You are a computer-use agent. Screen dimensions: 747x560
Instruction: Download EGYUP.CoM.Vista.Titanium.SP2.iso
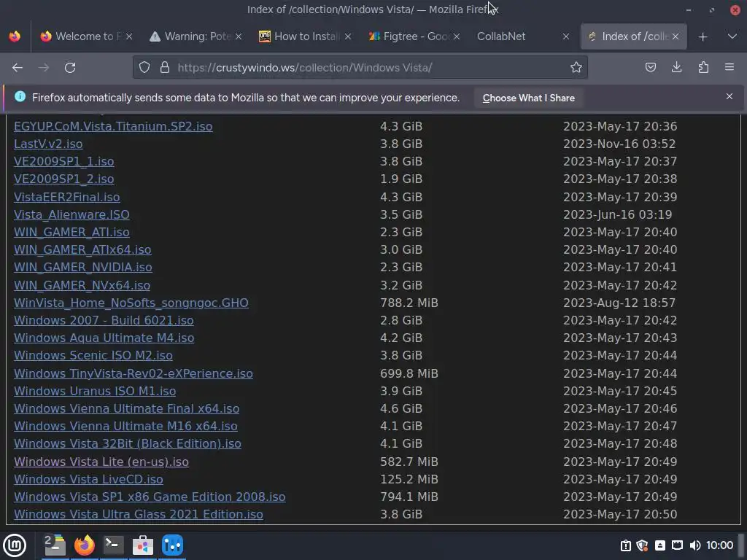pyautogui.click(x=113, y=126)
